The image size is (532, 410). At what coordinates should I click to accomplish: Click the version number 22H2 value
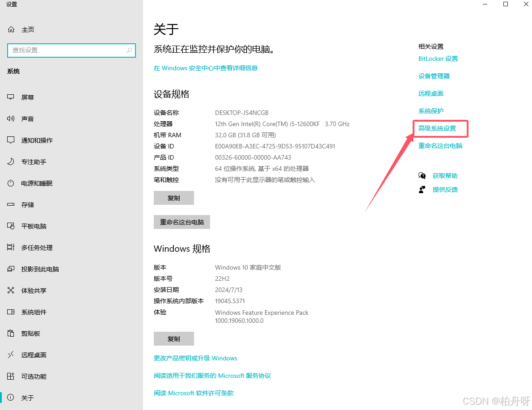point(222,279)
